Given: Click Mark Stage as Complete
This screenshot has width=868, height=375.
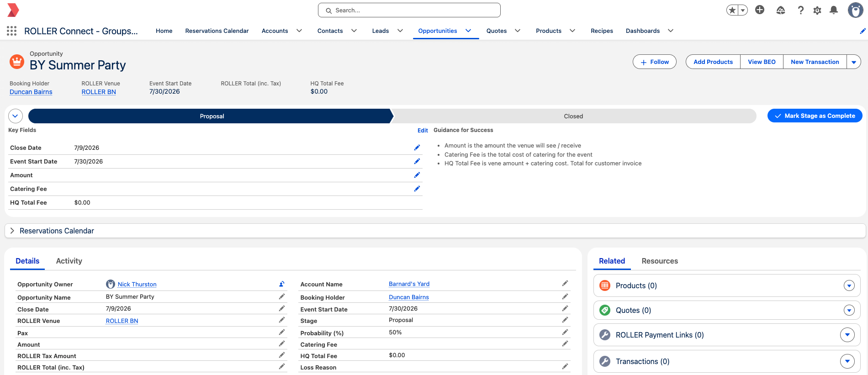Looking at the screenshot, I should pos(815,116).
